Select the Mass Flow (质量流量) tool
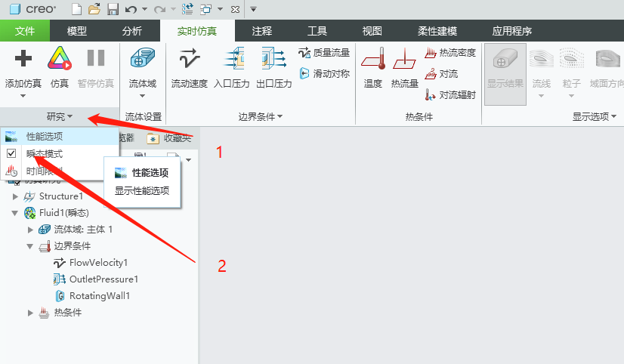624x364 pixels. pos(324,53)
